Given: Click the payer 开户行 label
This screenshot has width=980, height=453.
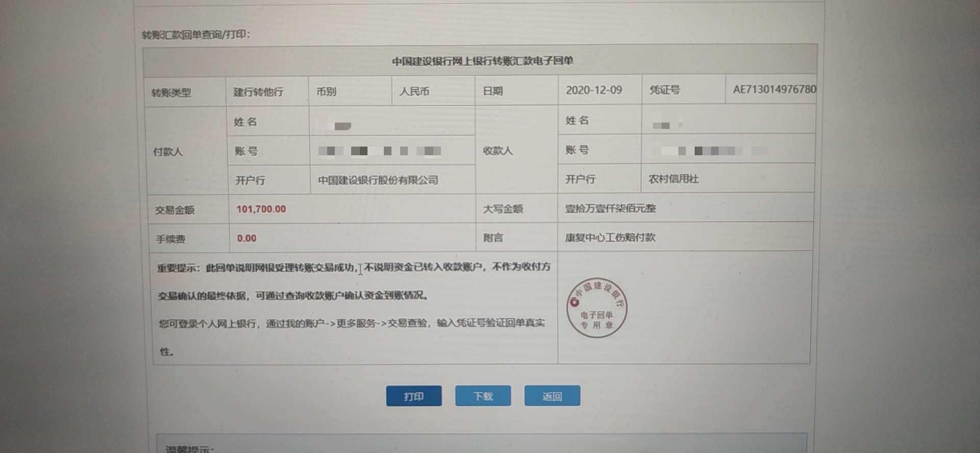Looking at the screenshot, I should (250, 180).
